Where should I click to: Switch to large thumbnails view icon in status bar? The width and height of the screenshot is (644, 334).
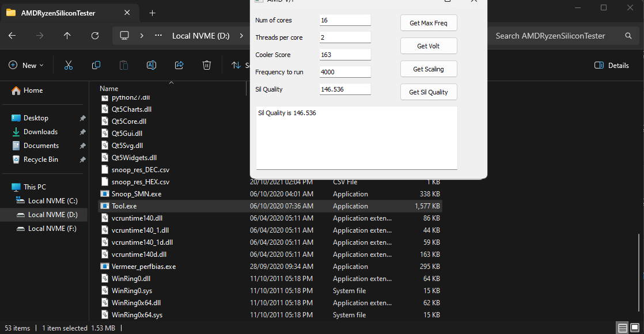point(635,328)
